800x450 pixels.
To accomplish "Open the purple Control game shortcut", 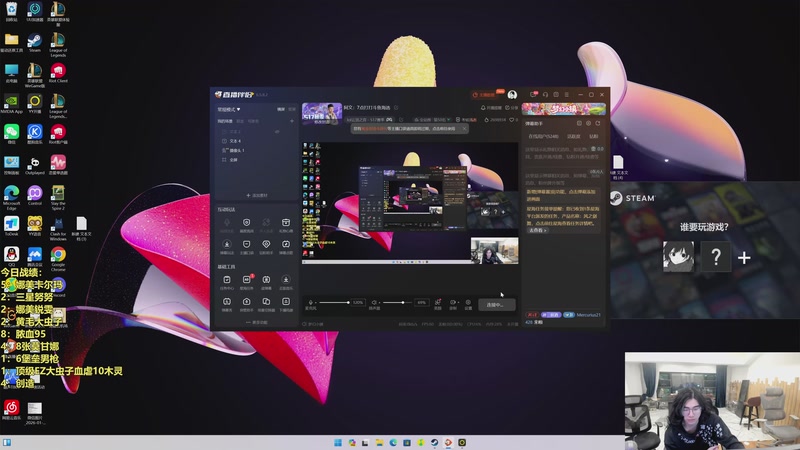I will click(35, 195).
